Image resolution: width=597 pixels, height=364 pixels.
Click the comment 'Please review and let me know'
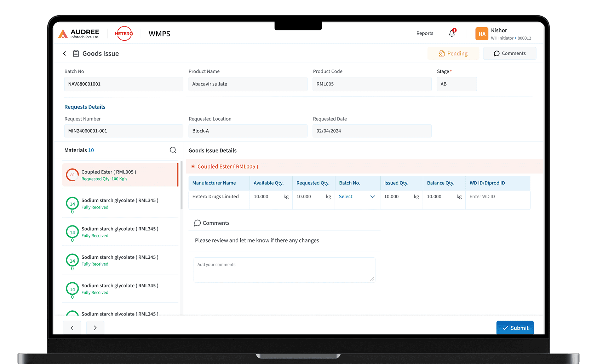[257, 240]
